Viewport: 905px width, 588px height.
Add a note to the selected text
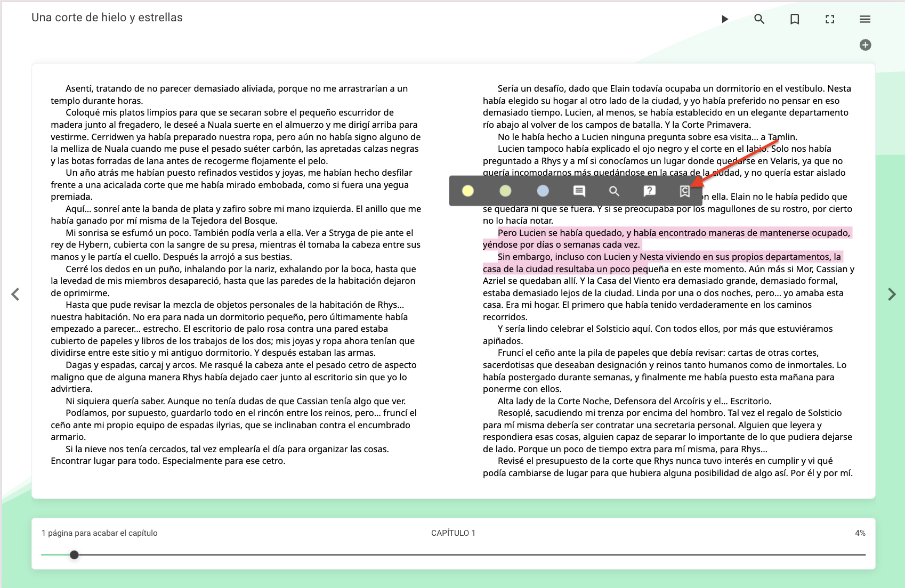coord(579,191)
